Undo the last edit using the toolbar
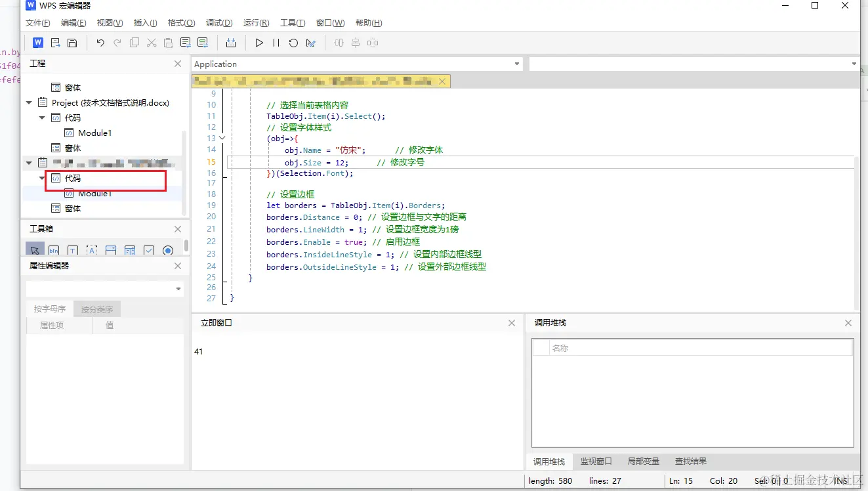Screen dimensions: 868x491 [x=100, y=43]
